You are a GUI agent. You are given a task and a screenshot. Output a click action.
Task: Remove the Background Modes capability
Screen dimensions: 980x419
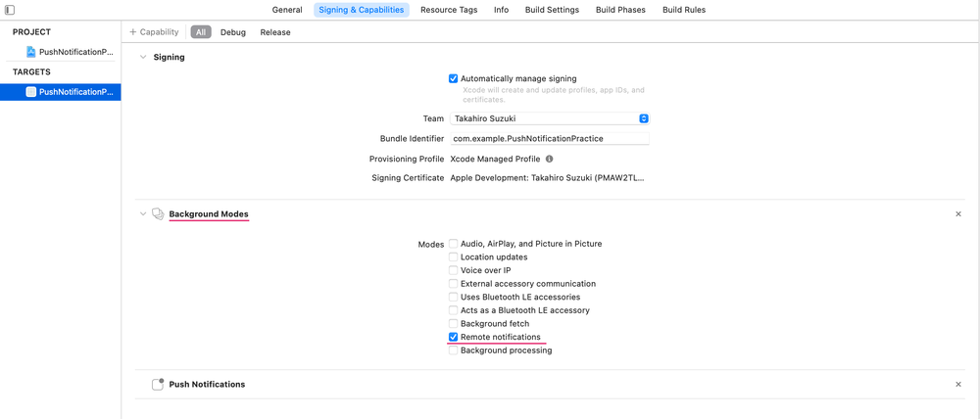coord(957,214)
